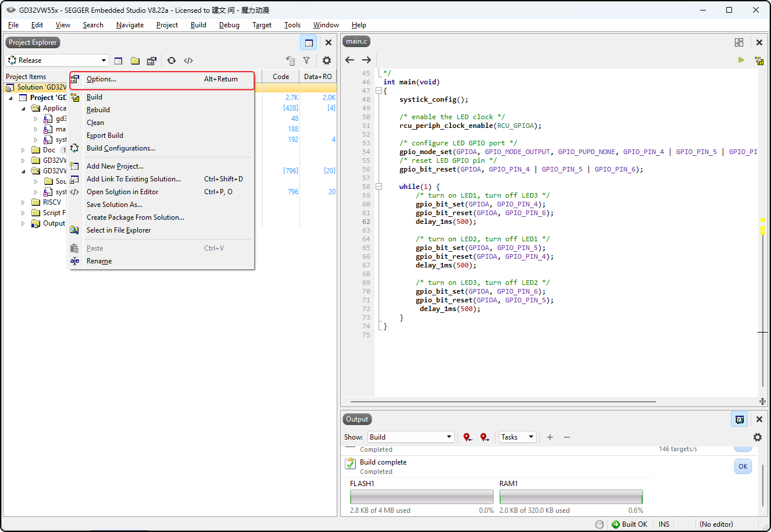The width and height of the screenshot is (771, 532).
Task: Click the green run arrow in editor toolbar
Action: click(x=741, y=60)
